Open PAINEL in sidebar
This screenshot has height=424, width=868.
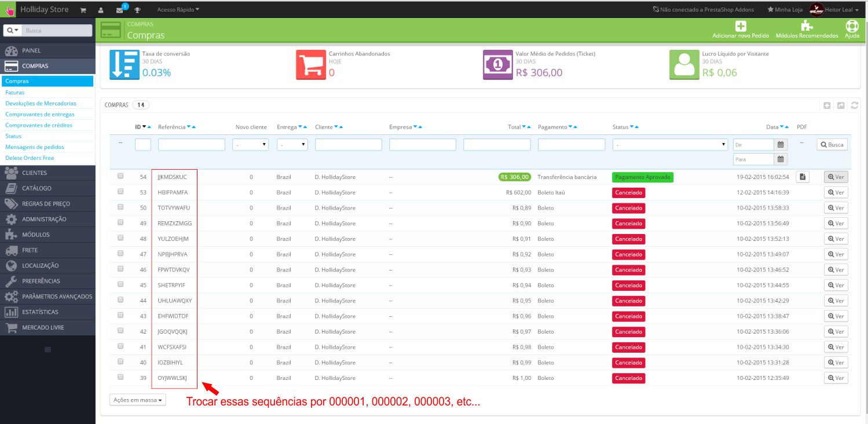point(47,50)
